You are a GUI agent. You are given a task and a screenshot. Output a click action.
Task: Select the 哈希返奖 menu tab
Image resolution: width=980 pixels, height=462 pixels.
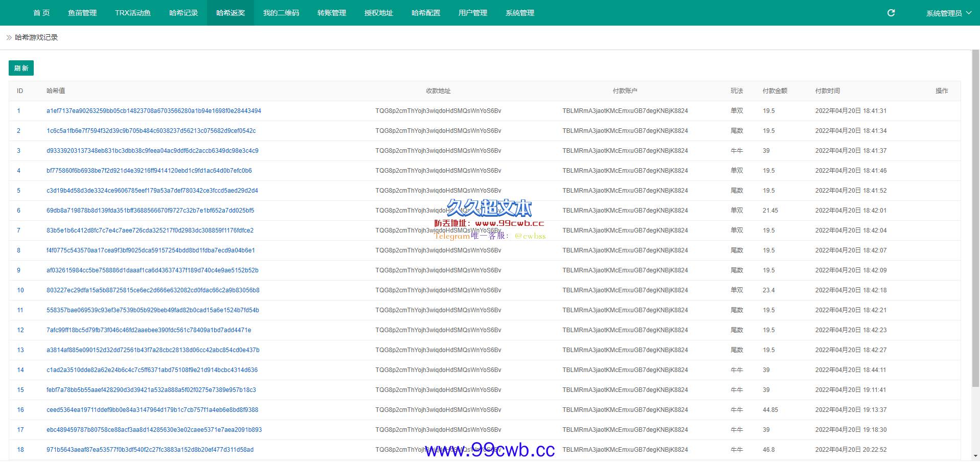click(231, 13)
